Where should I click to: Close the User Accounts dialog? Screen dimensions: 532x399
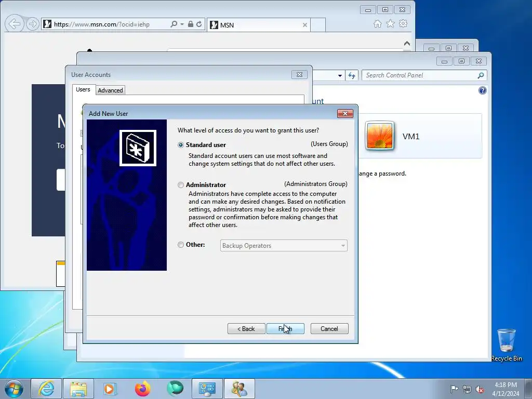[299, 75]
